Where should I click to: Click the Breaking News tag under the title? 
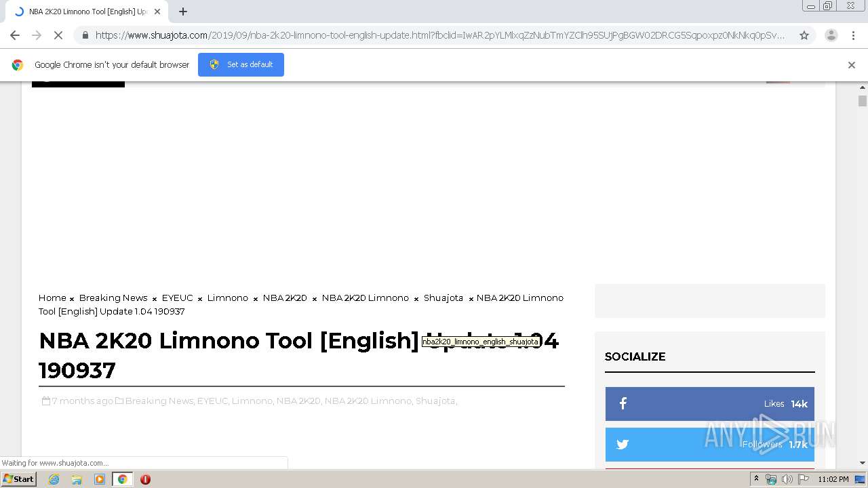[159, 401]
